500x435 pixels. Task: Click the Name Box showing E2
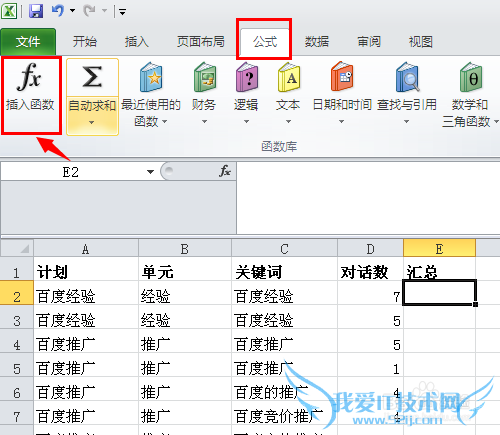tap(71, 172)
